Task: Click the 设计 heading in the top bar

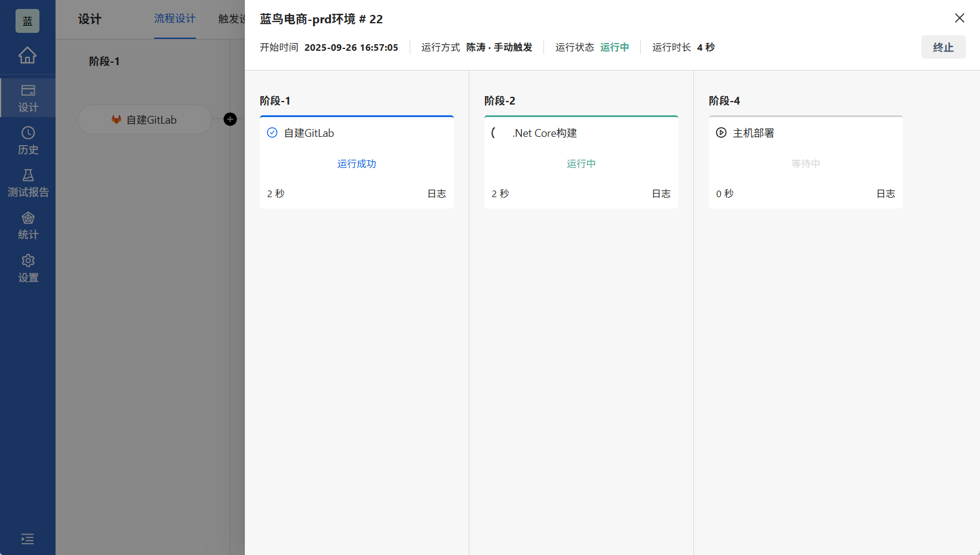Action: pyautogui.click(x=90, y=20)
